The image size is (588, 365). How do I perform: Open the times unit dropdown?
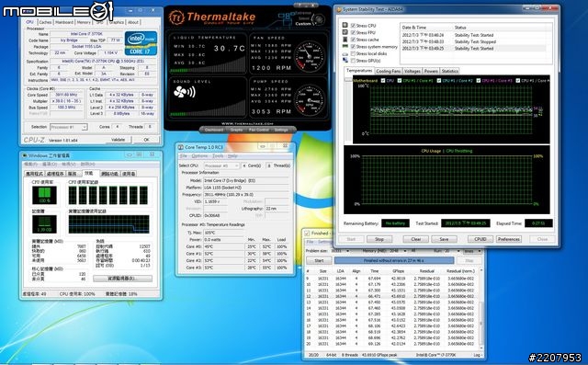click(x=472, y=251)
